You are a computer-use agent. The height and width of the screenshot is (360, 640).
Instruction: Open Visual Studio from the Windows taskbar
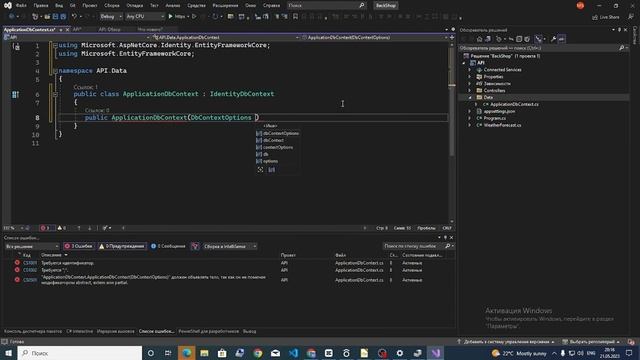click(435, 353)
